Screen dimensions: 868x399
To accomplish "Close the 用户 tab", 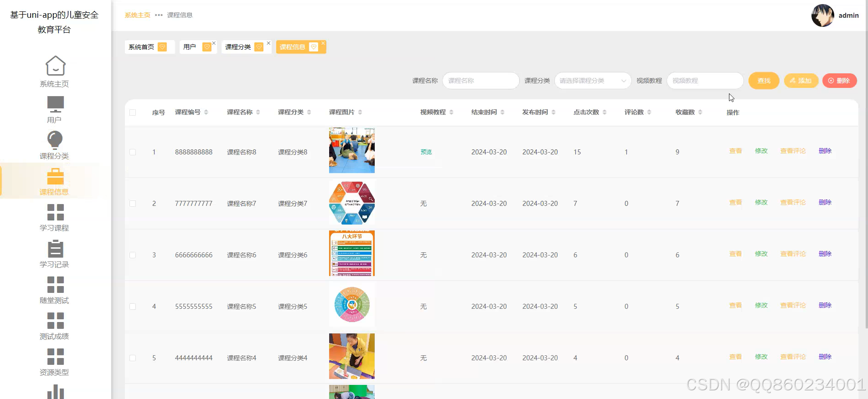I will tap(214, 43).
